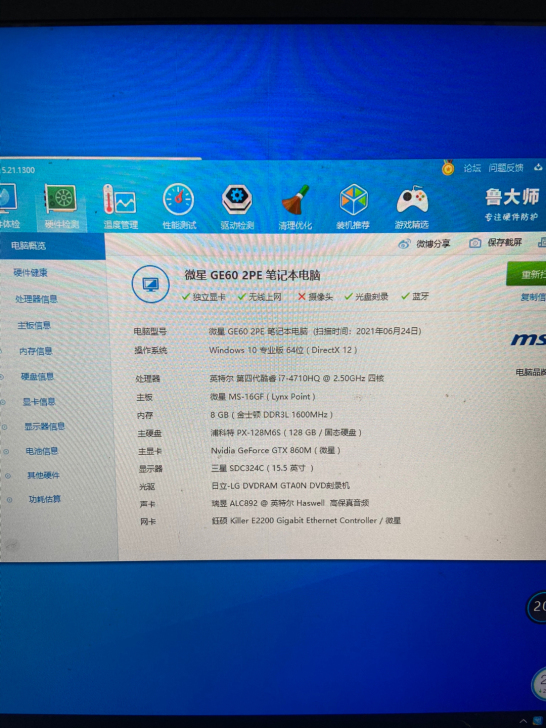This screenshot has height=728, width=546.
Task: Click the MS-16GF motherboard value
Action: (x=263, y=397)
